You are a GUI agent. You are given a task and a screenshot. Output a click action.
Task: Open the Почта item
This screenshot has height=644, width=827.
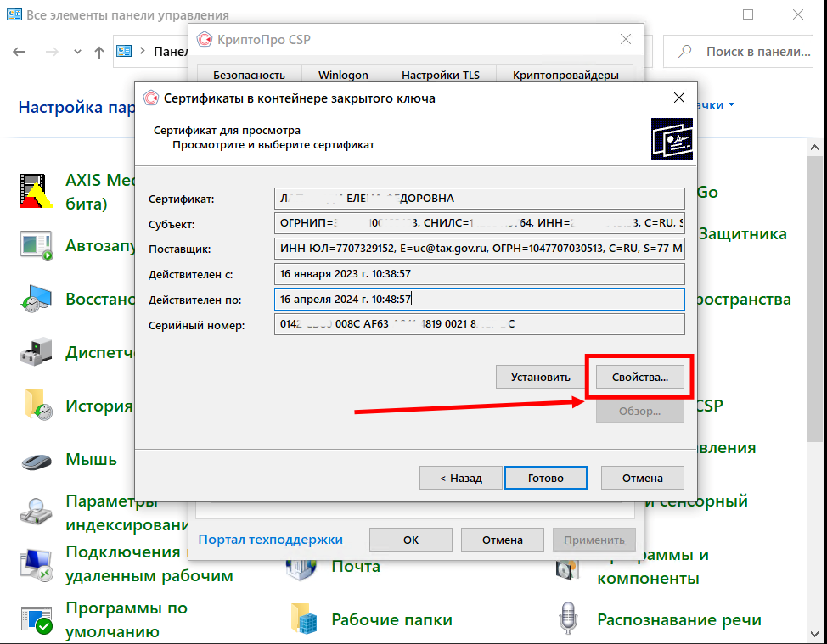tap(356, 566)
